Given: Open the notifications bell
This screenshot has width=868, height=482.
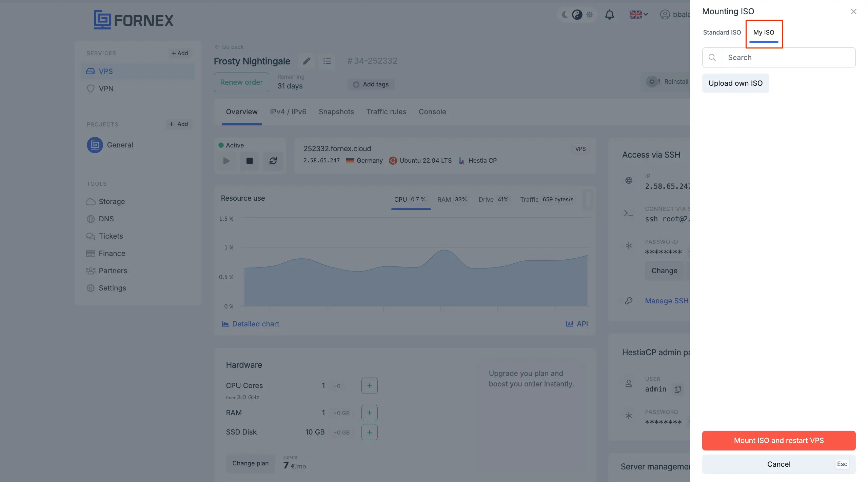Looking at the screenshot, I should click(x=609, y=15).
